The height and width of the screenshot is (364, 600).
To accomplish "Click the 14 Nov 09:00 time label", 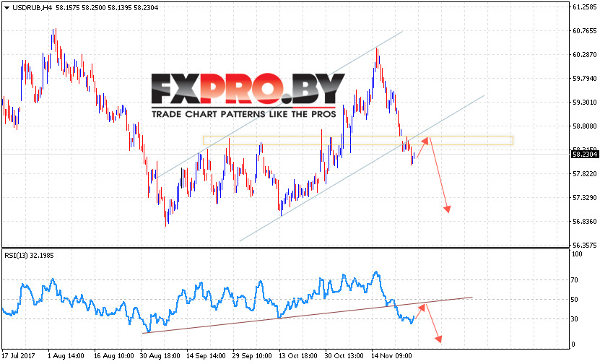I will pyautogui.click(x=391, y=355).
